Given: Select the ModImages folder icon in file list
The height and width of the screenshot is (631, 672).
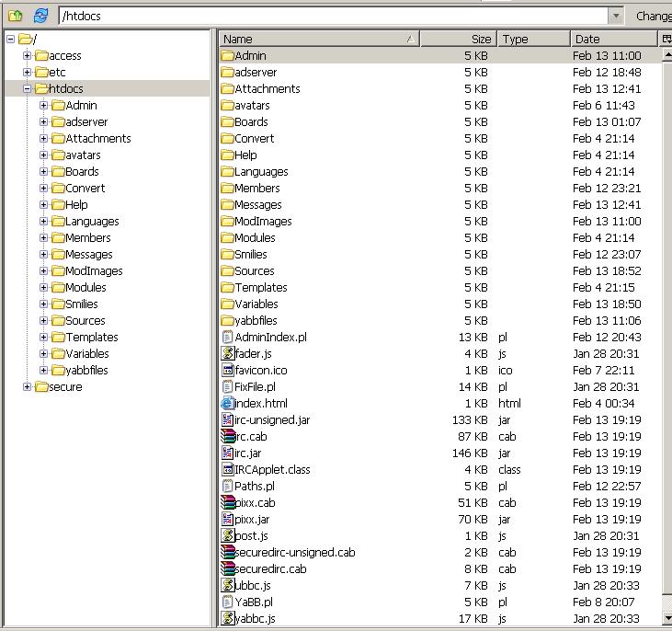Looking at the screenshot, I should [x=228, y=222].
